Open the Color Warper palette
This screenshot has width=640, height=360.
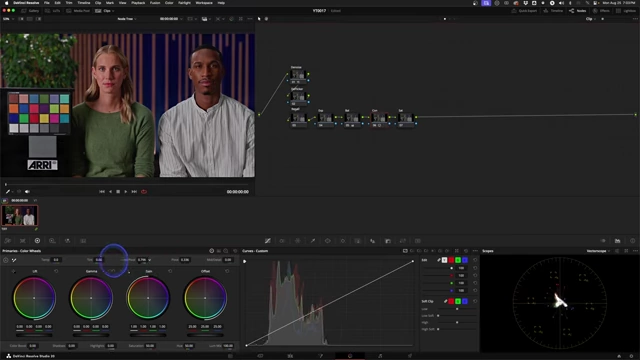282,241
